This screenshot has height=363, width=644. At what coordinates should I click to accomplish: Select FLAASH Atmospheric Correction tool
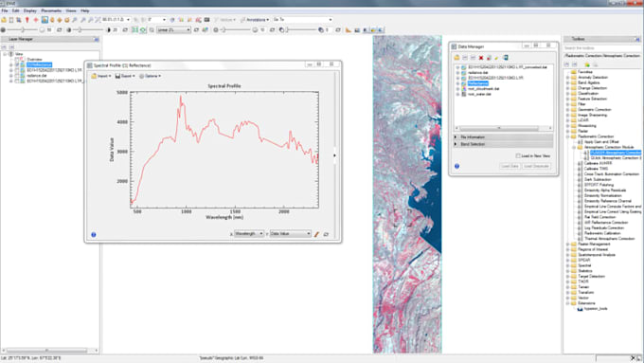click(x=616, y=153)
